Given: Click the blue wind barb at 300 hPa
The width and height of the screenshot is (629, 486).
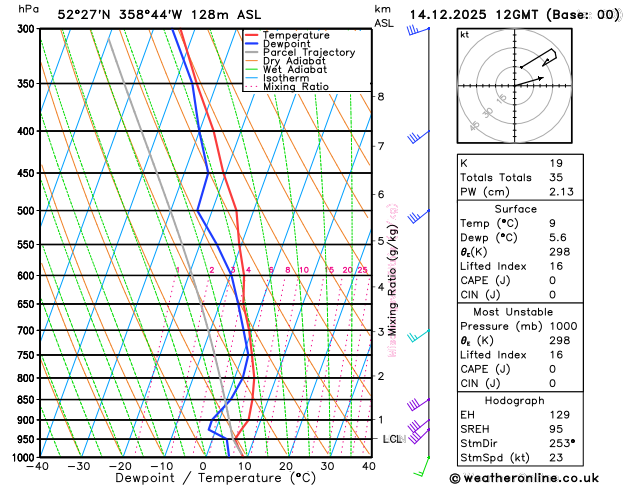Looking at the screenshot, I should pyautogui.click(x=418, y=30).
